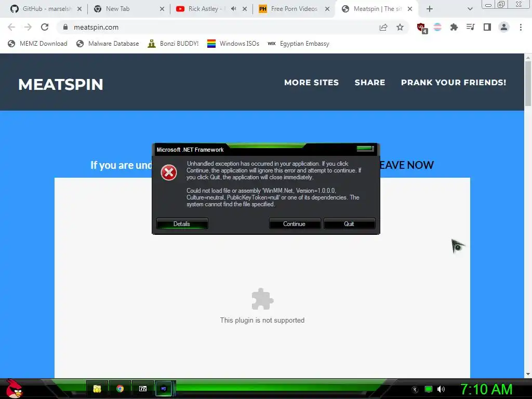532x399 pixels.
Task: Open the tab search chevron
Action: pyautogui.click(x=470, y=9)
